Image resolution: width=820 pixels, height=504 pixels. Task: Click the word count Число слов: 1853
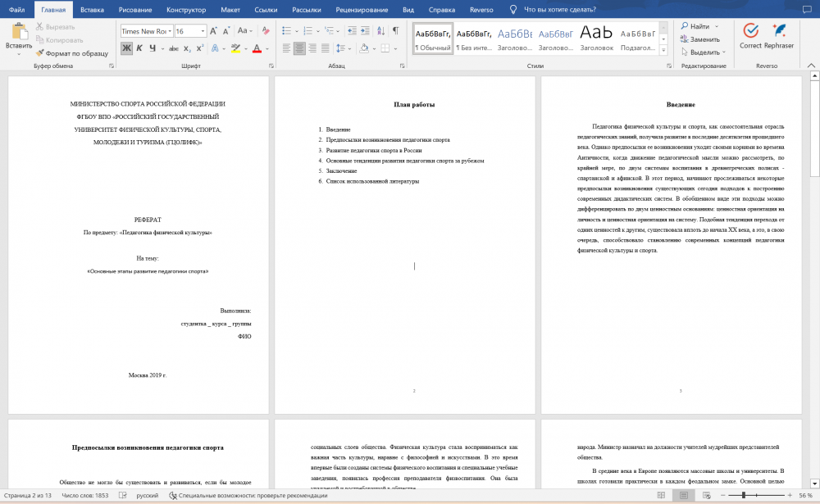pyautogui.click(x=84, y=495)
